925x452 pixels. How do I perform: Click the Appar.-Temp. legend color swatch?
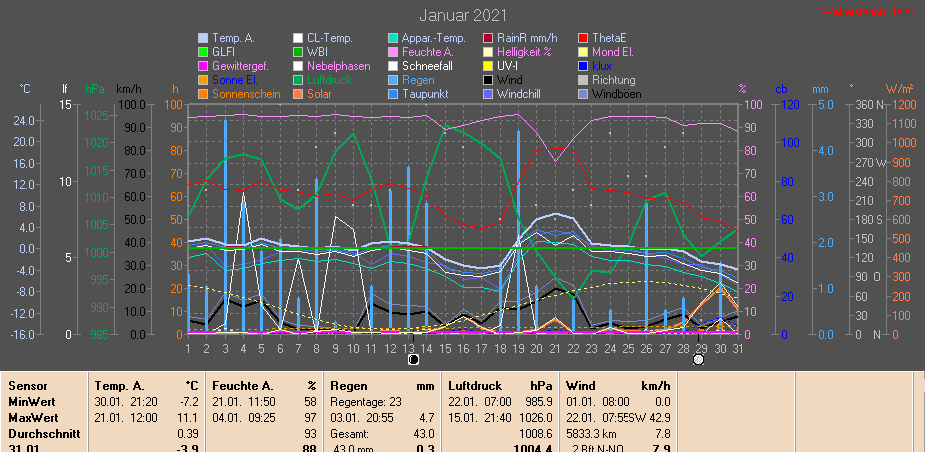(x=393, y=38)
